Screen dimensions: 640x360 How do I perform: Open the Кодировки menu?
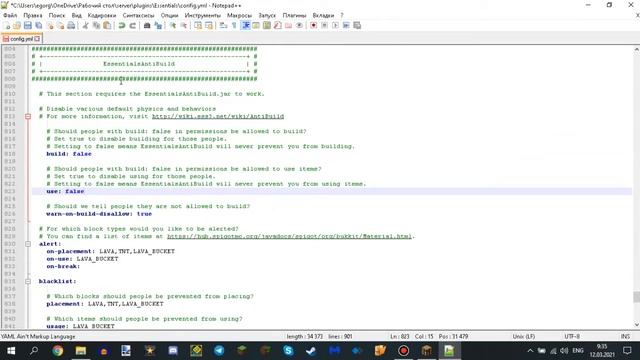tap(102, 16)
